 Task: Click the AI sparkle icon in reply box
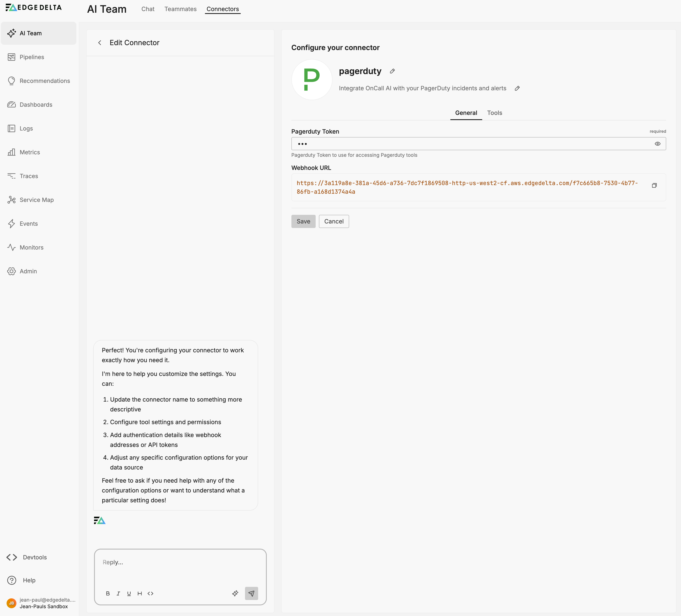pyautogui.click(x=235, y=593)
